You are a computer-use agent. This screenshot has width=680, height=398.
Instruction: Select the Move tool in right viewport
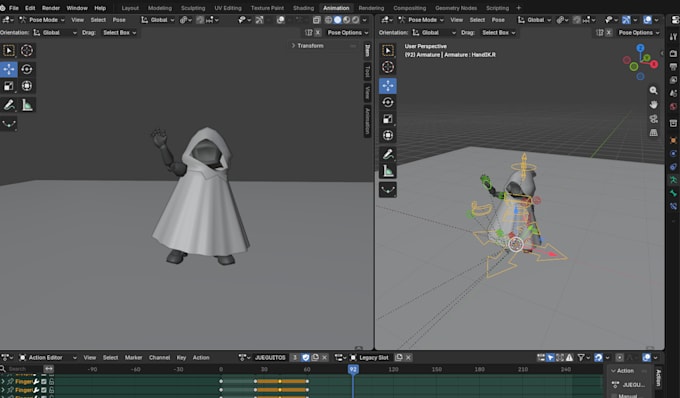[388, 86]
